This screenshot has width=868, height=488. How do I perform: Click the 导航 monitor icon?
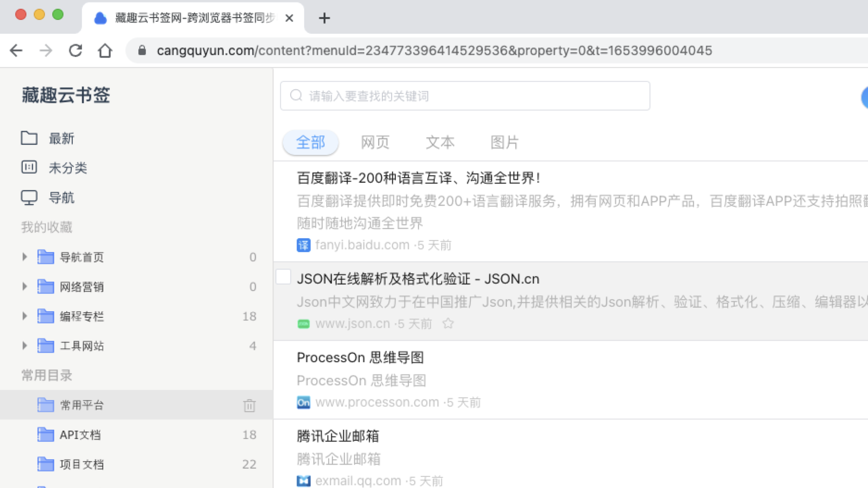[x=29, y=198]
